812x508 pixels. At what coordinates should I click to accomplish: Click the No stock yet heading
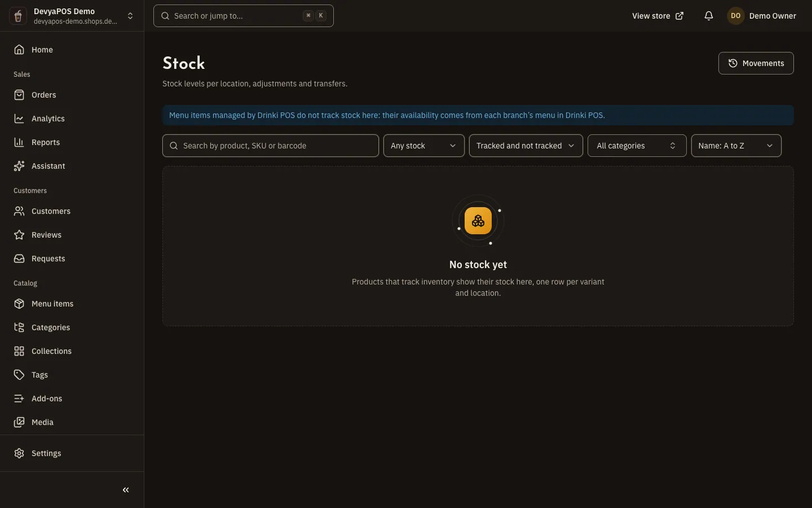point(478,265)
